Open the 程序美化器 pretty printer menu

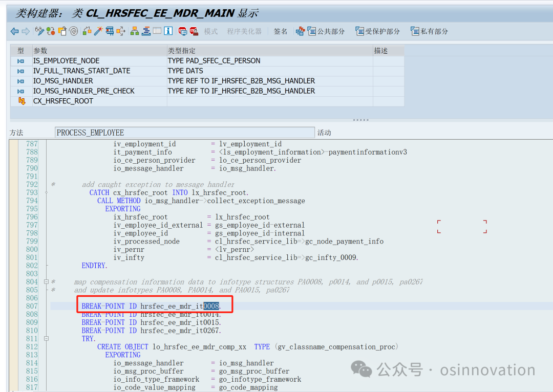(244, 31)
